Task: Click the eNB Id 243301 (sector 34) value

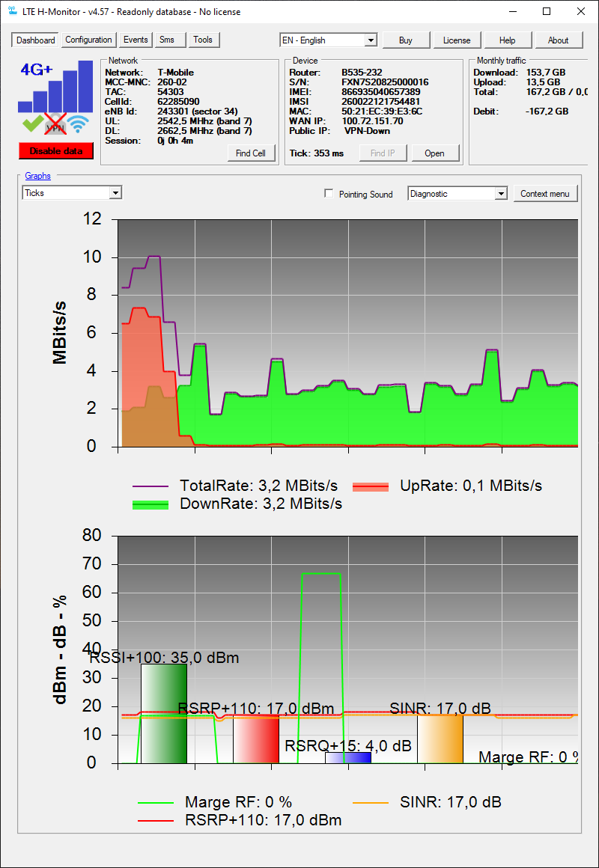Action: tap(198, 111)
